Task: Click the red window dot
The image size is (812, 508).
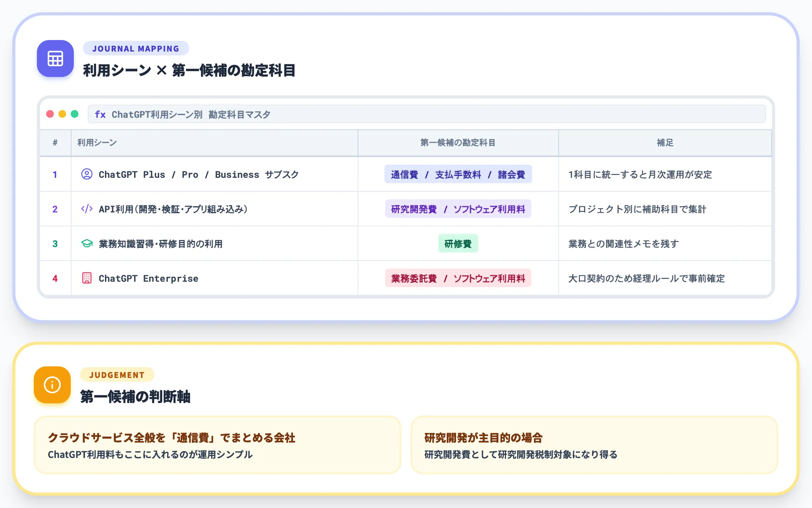Action: click(x=50, y=114)
